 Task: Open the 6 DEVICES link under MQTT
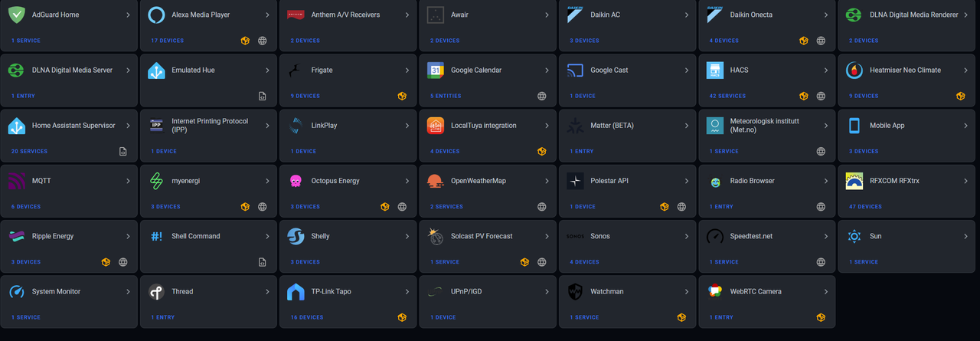click(26, 206)
